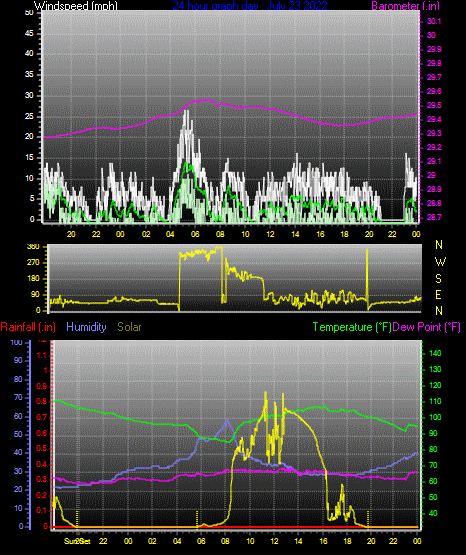466x555 pixels.
Task: Click the 0.5 rainfall scale value
Action: 41,448
